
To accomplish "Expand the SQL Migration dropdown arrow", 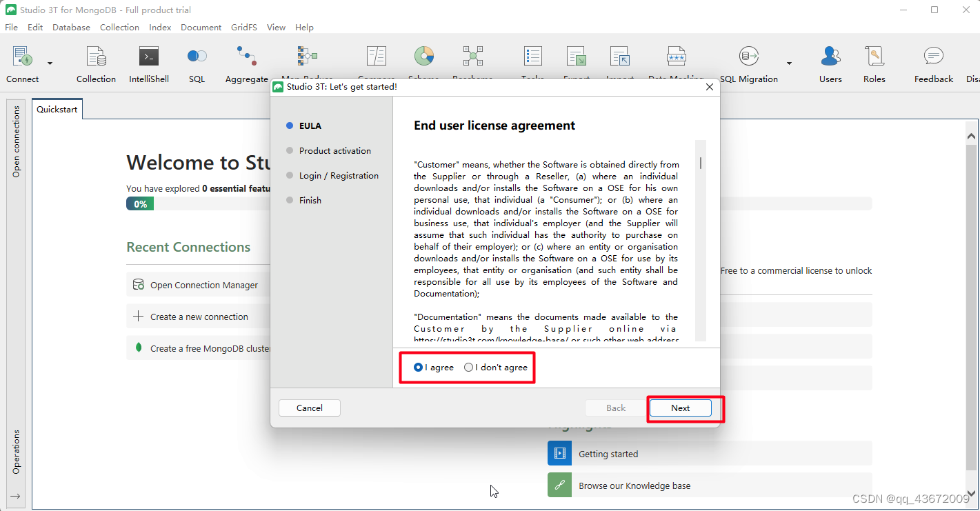I will pos(789,63).
